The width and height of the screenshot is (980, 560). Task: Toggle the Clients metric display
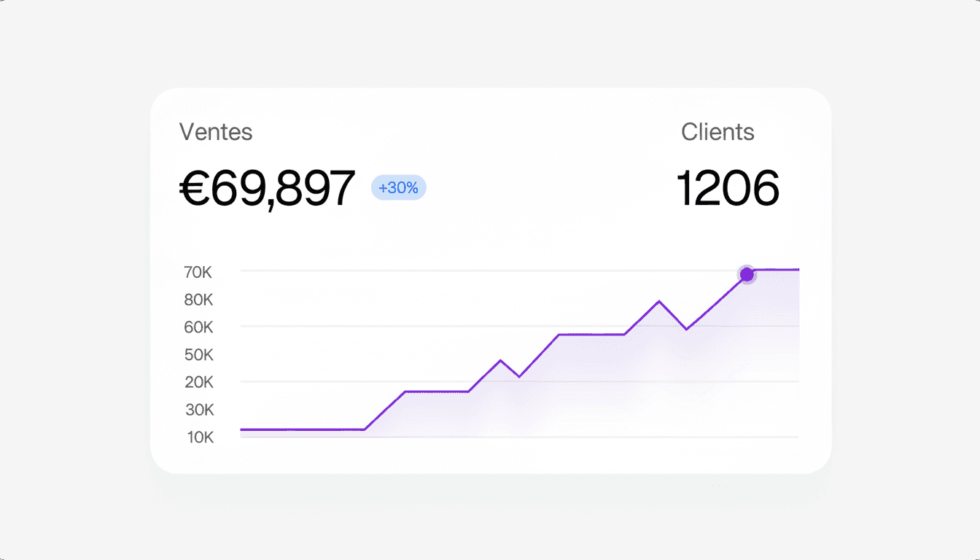click(x=718, y=132)
